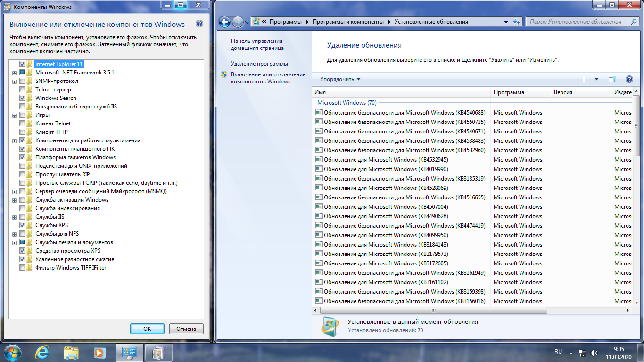Show the preview pane icon
This screenshot has height=362, width=644.
coord(612,79)
